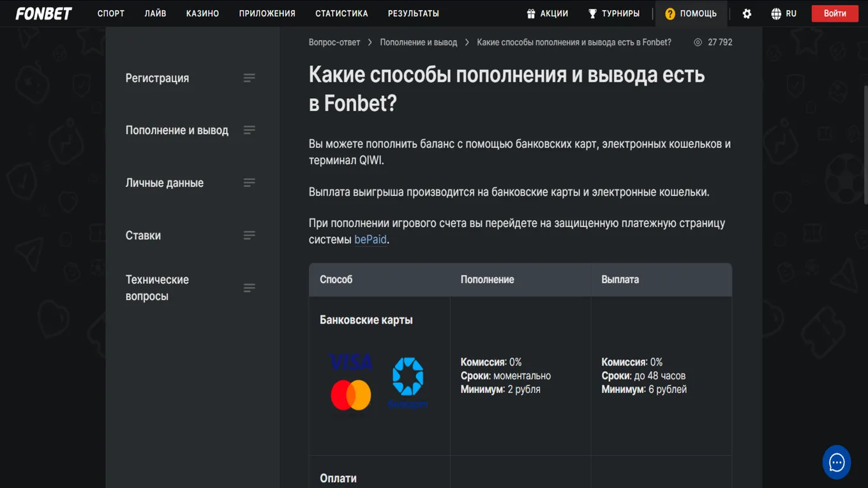Click the Выплата column header

coord(620,279)
